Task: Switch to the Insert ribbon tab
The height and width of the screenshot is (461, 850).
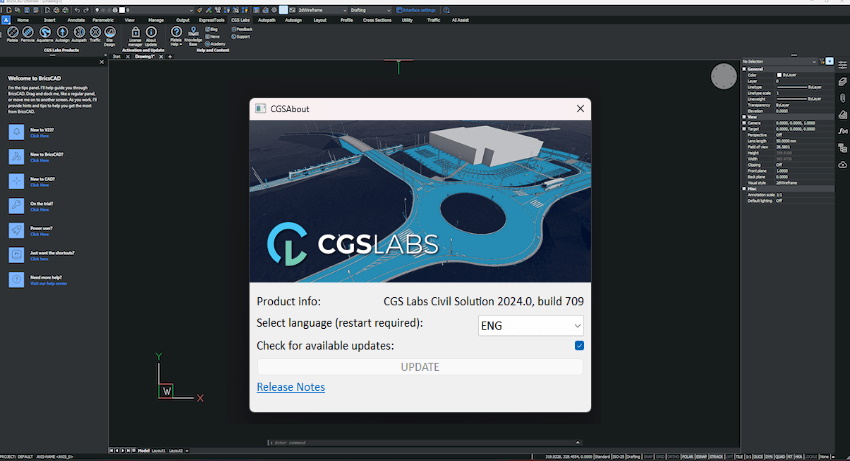Action: point(49,20)
